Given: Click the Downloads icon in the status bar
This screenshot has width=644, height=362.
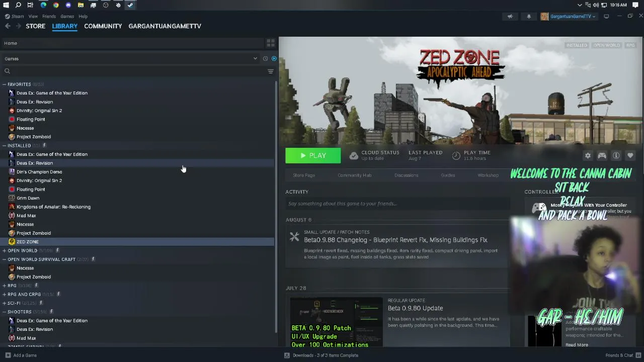Looking at the screenshot, I should 287,355.
